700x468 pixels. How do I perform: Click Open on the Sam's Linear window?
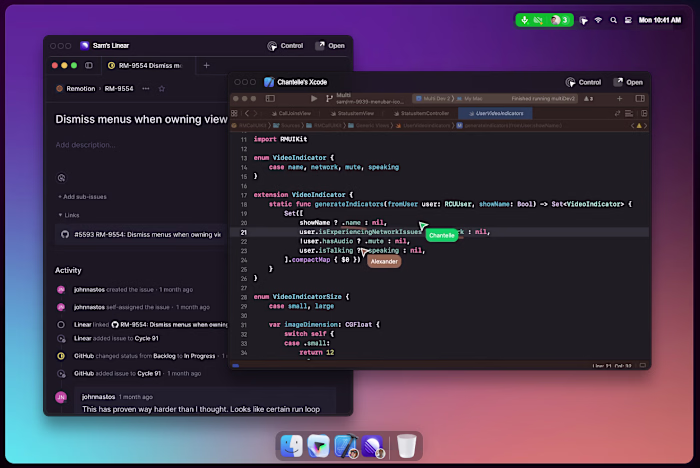click(x=330, y=46)
